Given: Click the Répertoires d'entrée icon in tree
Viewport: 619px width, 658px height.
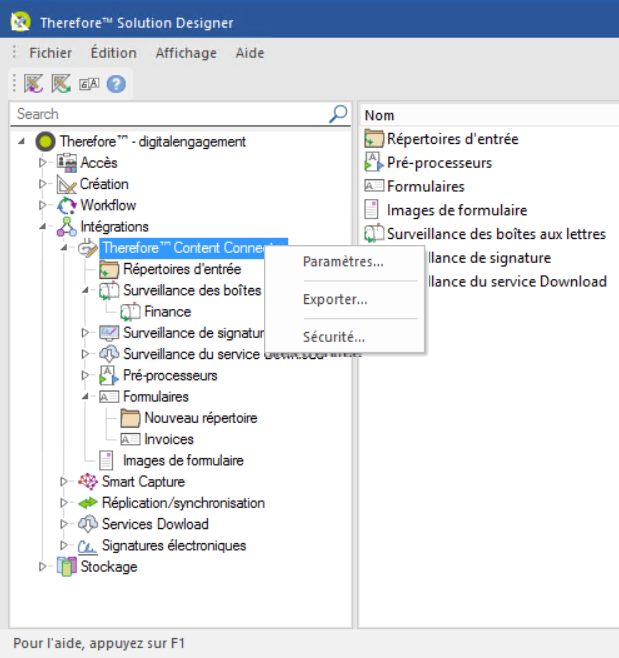Looking at the screenshot, I should 109,269.
